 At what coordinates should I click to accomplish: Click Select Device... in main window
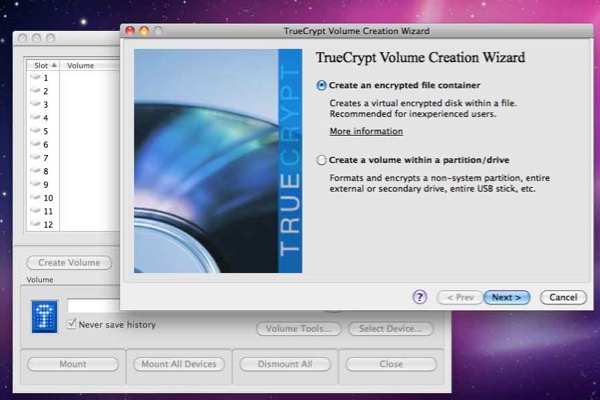pyautogui.click(x=391, y=329)
